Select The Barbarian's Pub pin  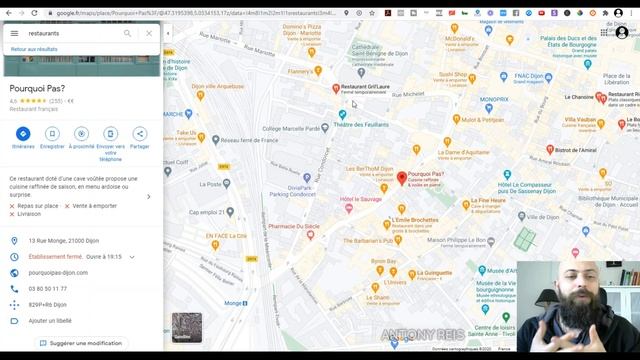(x=398, y=240)
